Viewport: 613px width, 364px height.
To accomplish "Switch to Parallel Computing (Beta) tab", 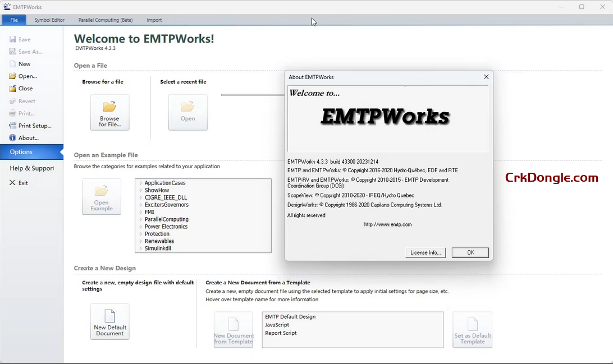I will coord(106,20).
